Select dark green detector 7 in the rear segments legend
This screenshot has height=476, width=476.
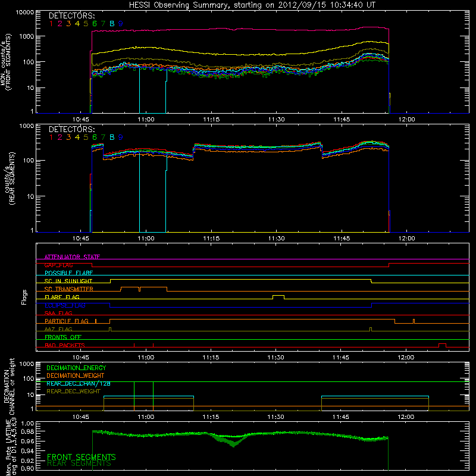pyautogui.click(x=103, y=137)
